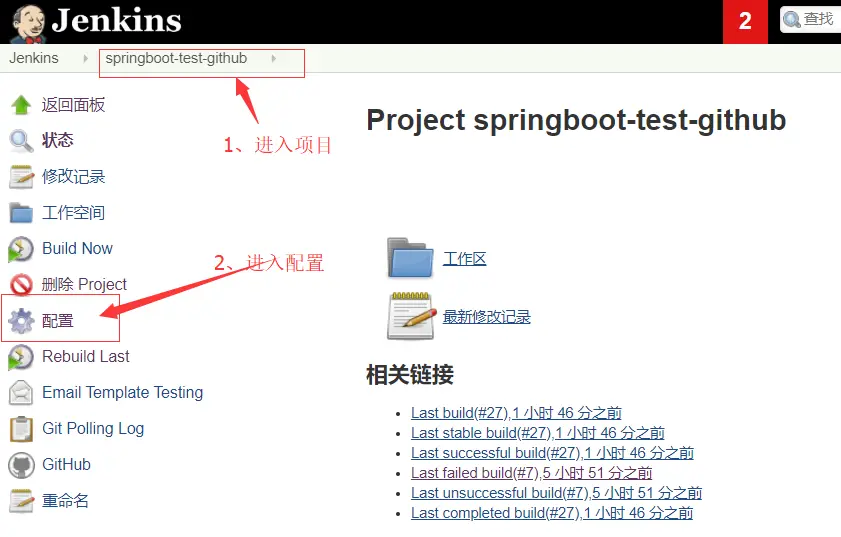Open 修改记录 in the sidebar

(x=73, y=176)
